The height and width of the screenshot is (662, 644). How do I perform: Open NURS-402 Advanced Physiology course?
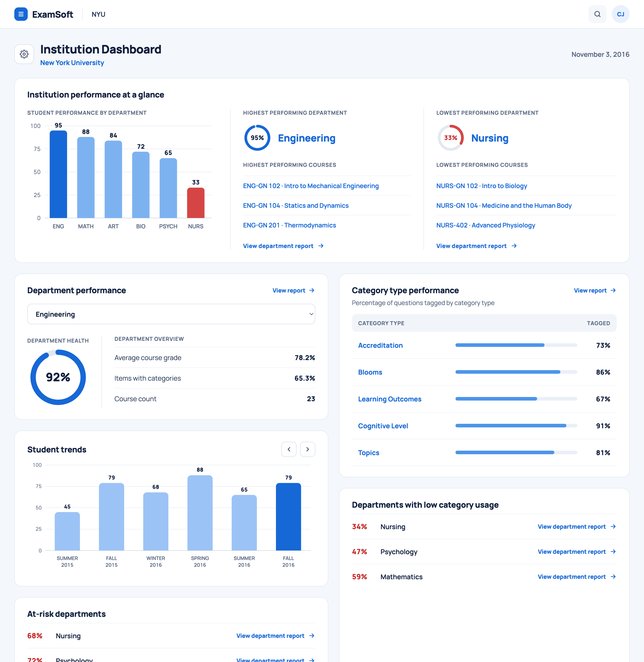(486, 225)
